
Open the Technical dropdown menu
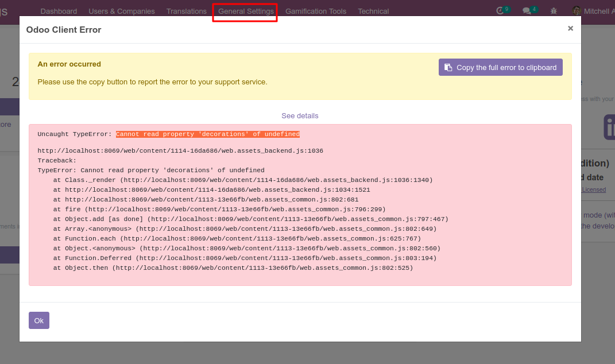pyautogui.click(x=373, y=10)
